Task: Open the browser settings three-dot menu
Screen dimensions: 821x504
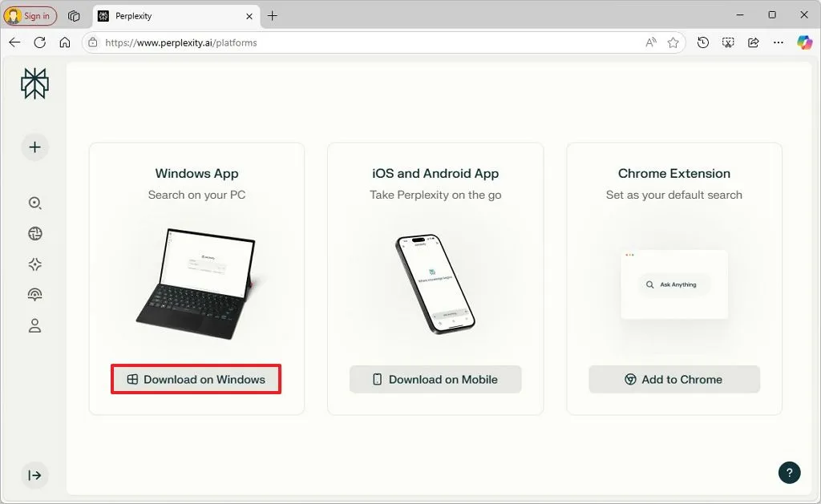Action: (779, 42)
